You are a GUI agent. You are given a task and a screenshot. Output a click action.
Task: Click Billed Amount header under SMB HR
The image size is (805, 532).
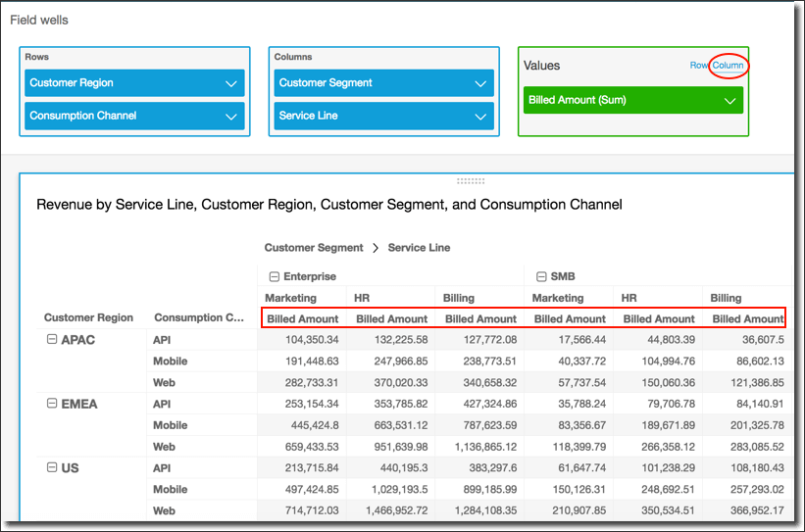[659, 319]
